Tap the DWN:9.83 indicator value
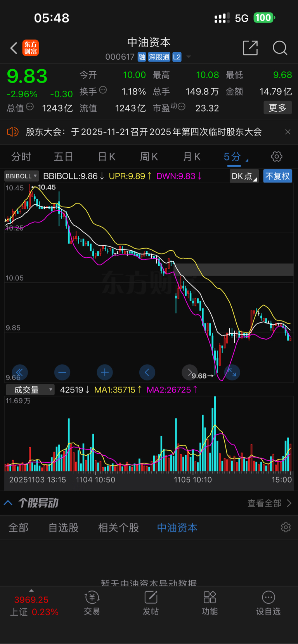This screenshot has width=298, height=644. [x=179, y=176]
